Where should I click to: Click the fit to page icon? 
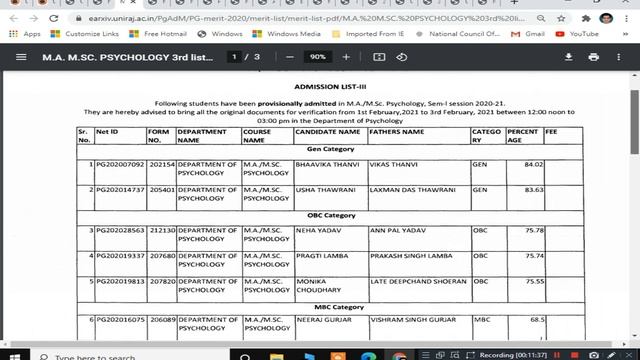point(379,57)
